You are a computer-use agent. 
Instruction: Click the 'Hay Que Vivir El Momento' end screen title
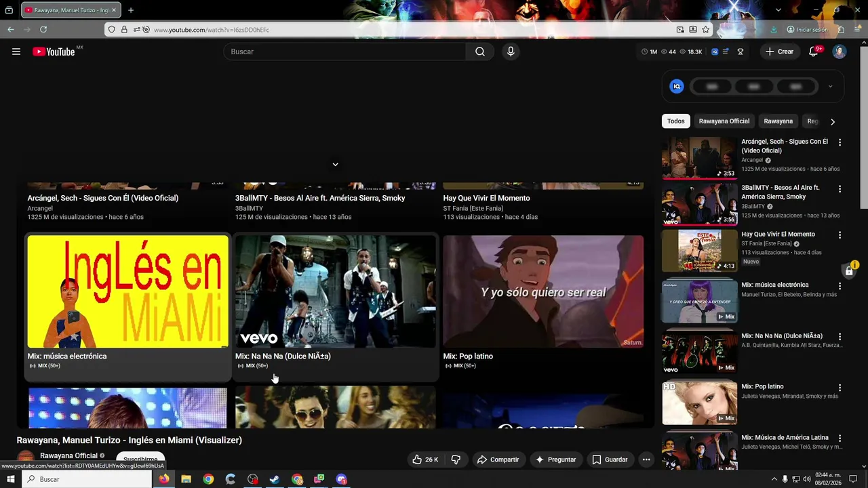point(486,198)
